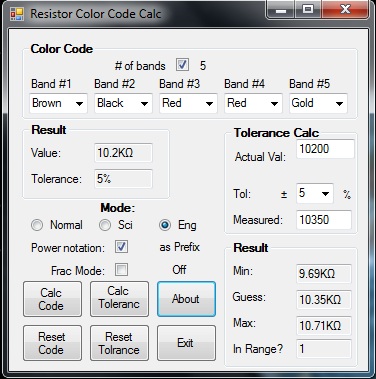
Task: Click the 'Mode:' heading
Action: tap(118, 208)
